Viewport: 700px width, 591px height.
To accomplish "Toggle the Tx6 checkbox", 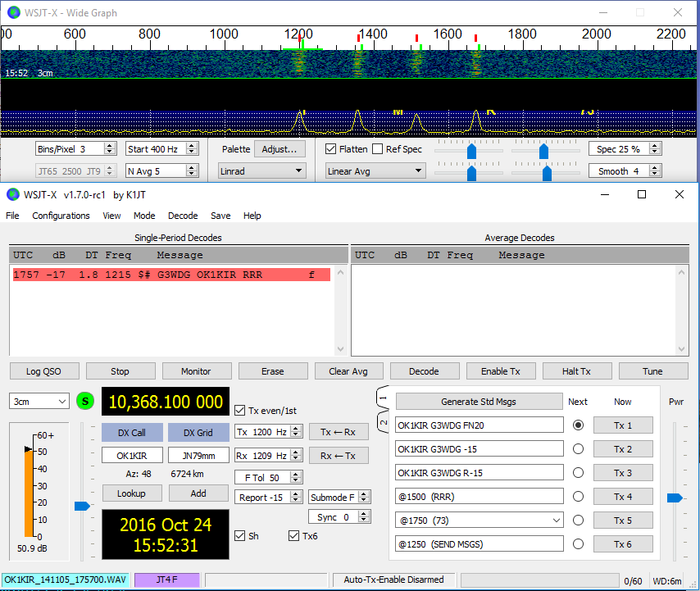I will coord(293,535).
